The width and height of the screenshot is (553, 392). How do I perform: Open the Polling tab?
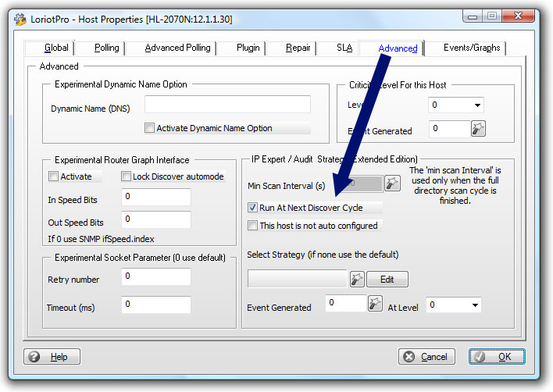pos(101,48)
